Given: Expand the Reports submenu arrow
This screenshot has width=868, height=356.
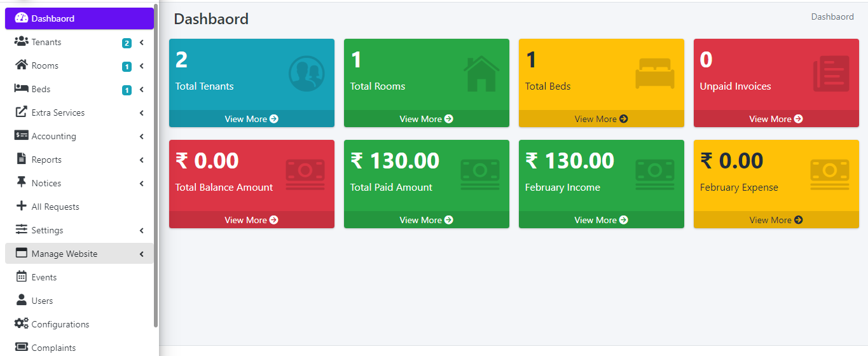Looking at the screenshot, I should pyautogui.click(x=141, y=160).
